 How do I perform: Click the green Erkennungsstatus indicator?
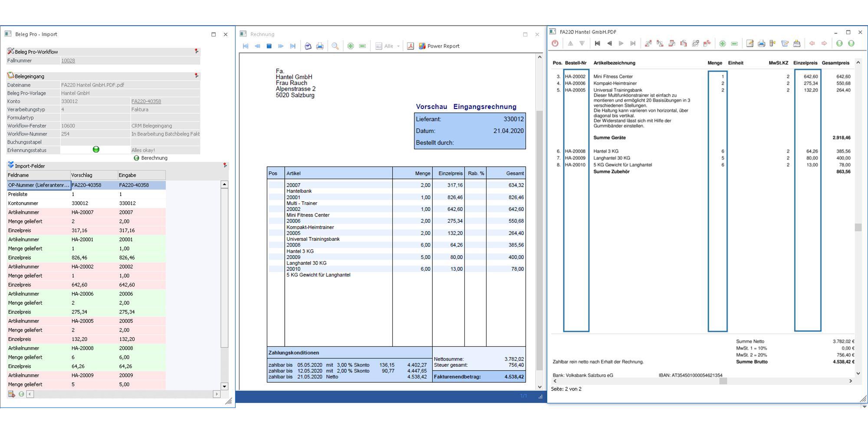[96, 149]
